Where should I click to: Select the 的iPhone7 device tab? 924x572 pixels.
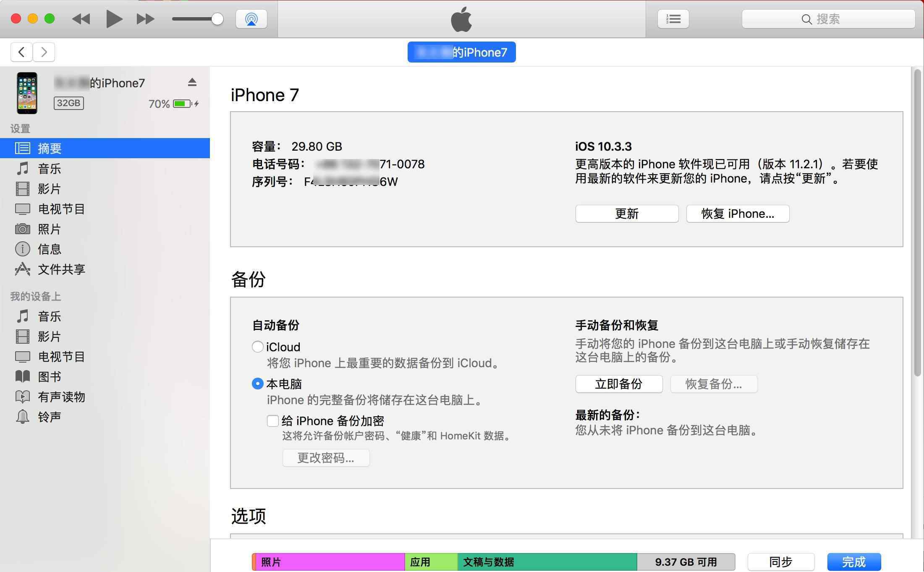coord(461,52)
